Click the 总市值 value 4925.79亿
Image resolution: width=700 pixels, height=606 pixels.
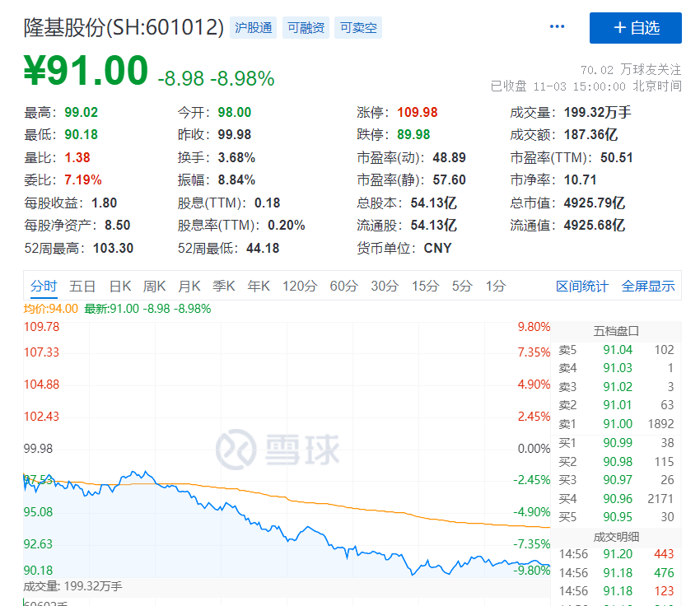pyautogui.click(x=595, y=203)
